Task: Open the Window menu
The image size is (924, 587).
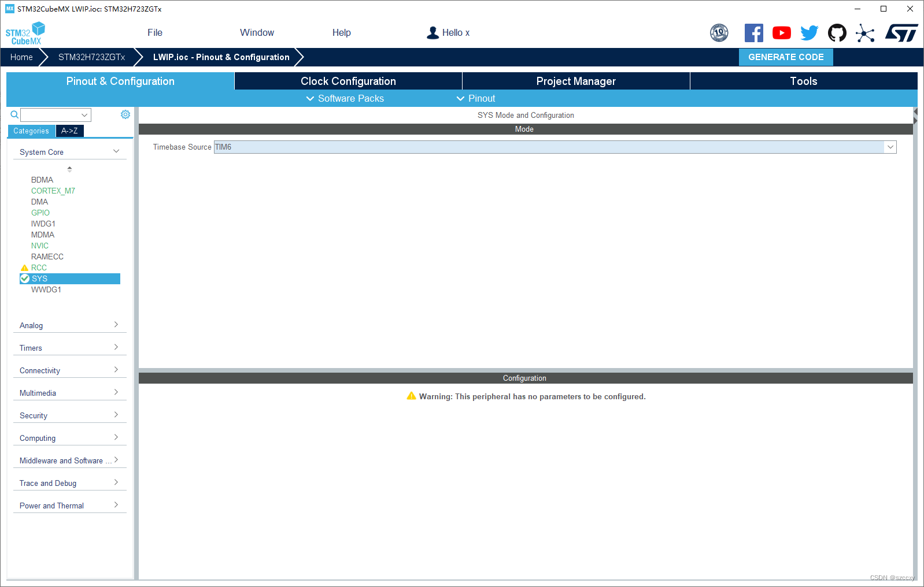Action: (x=257, y=33)
